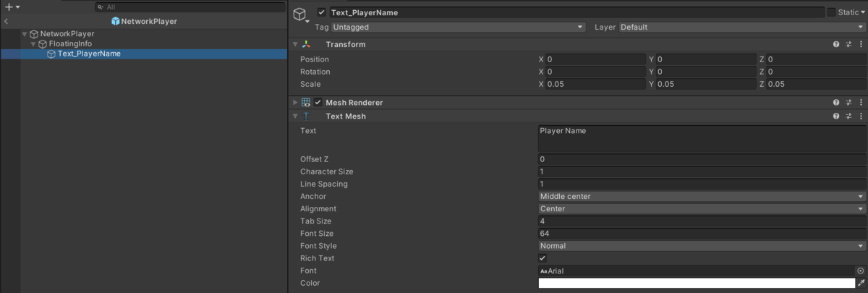The image size is (868, 293).
Task: Go back with the prefab stage arrow
Action: coord(6,21)
